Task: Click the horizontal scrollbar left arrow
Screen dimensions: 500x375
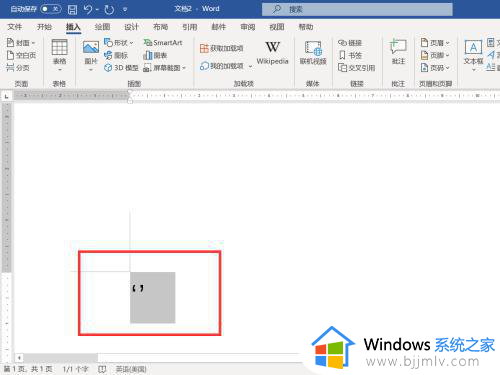Action: 19,358
